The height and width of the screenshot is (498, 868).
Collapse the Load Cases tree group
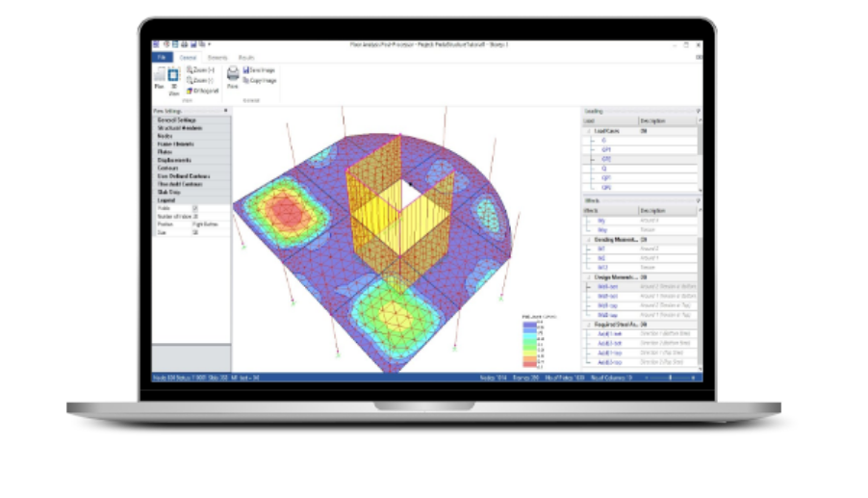[x=586, y=130]
